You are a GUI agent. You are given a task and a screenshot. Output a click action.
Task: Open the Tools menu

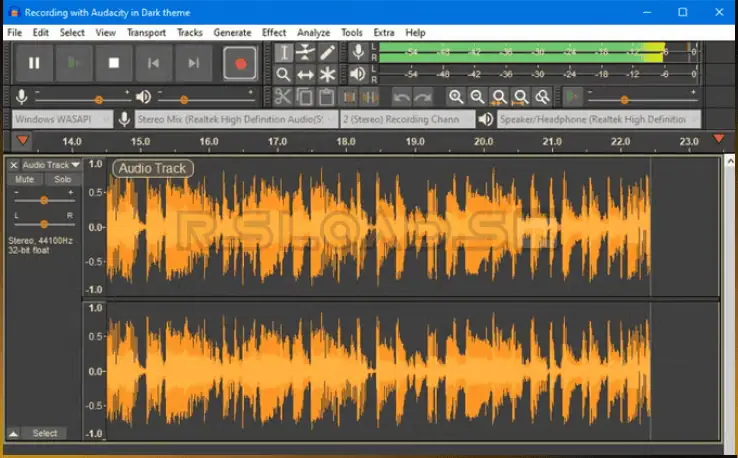(x=352, y=32)
